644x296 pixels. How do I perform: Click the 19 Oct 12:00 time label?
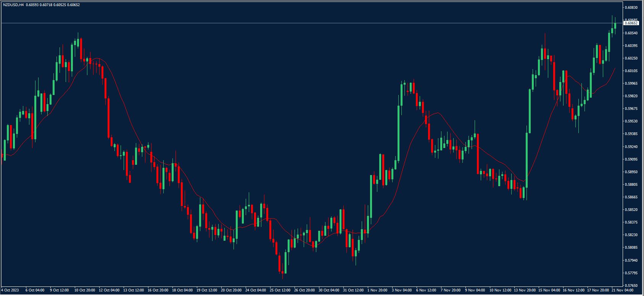tap(207, 290)
